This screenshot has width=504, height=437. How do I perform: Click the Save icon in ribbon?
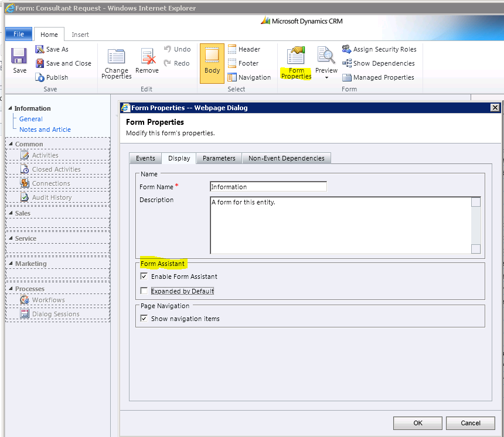tap(19, 56)
